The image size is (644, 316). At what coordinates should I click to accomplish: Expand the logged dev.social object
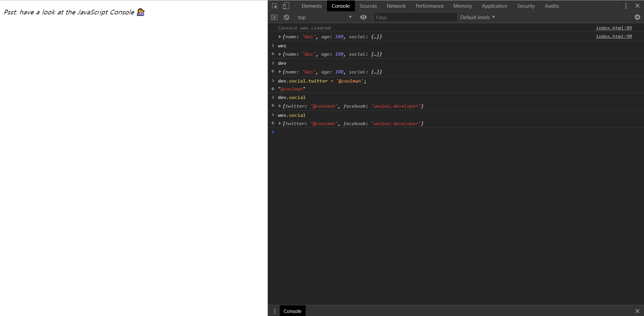(280, 106)
